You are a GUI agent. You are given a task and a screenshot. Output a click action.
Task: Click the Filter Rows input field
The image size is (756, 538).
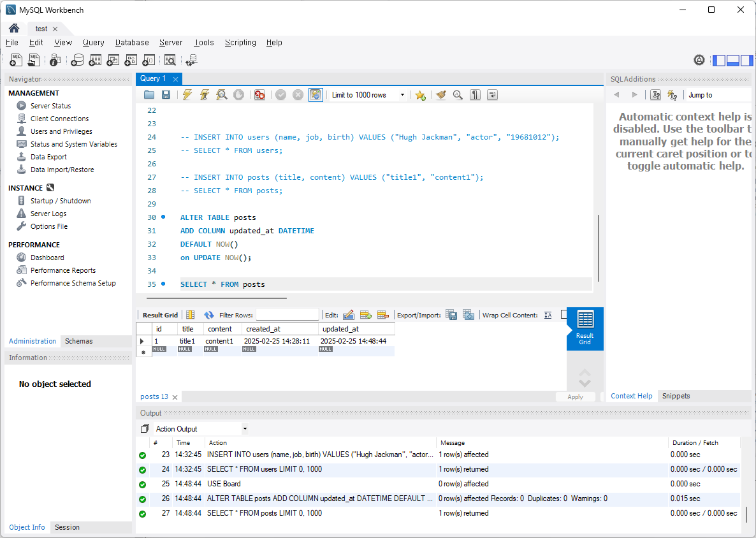(287, 315)
